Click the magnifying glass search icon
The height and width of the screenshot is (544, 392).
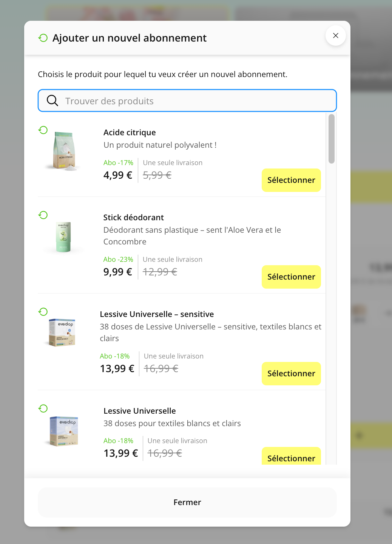pyautogui.click(x=52, y=100)
